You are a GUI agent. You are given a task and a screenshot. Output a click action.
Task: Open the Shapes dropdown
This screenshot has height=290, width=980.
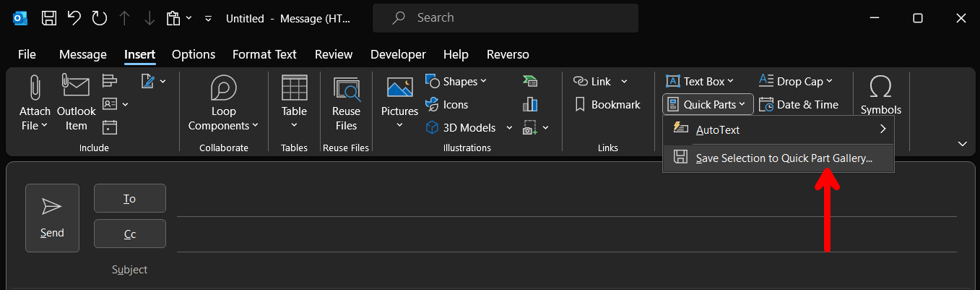point(456,81)
